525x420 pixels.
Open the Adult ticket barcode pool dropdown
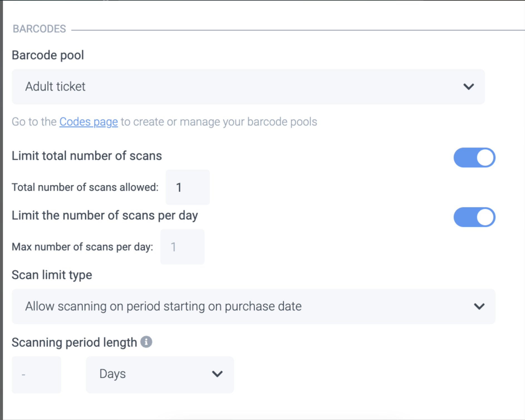click(248, 87)
